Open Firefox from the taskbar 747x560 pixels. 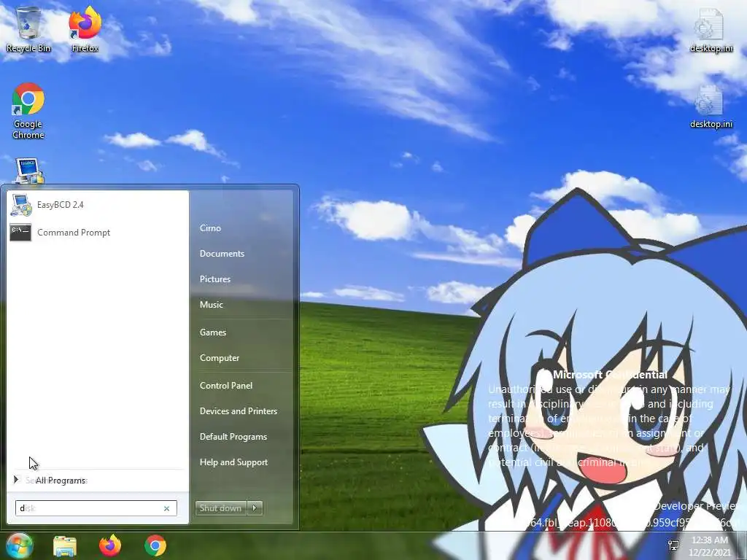(x=110, y=545)
